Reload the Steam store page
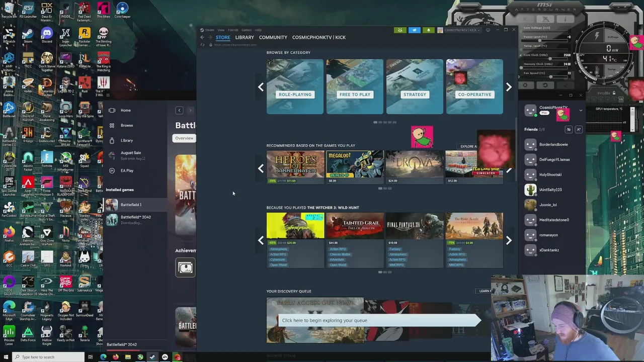 point(203,45)
